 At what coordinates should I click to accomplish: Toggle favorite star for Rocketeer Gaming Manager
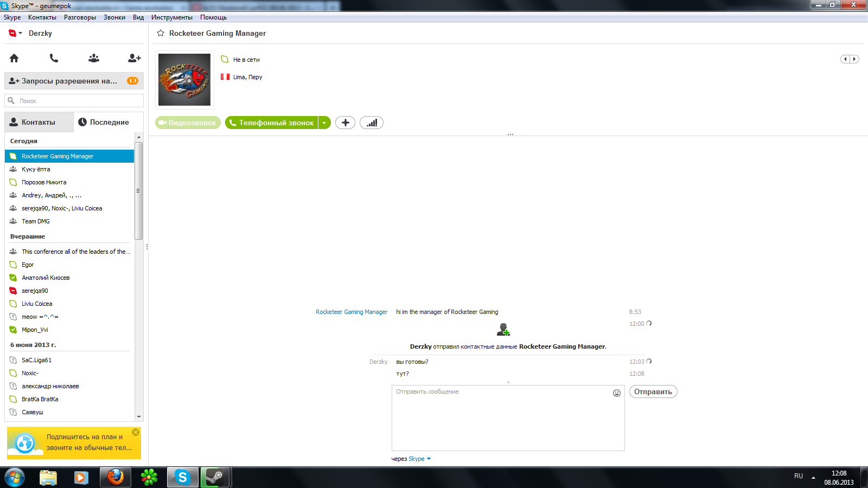(x=161, y=33)
